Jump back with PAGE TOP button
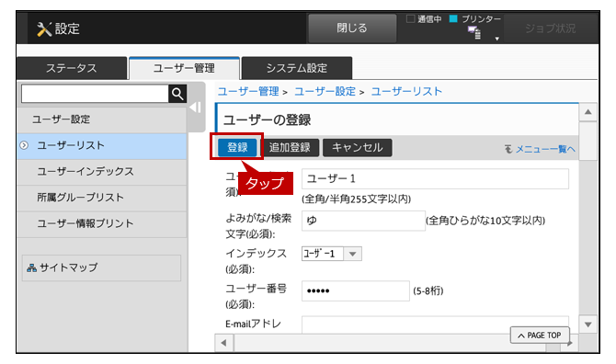This screenshot has width=616, height=364. 540,336
